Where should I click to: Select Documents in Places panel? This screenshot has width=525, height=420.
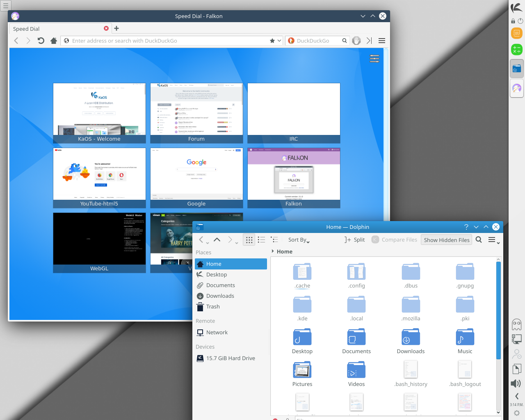point(231,285)
